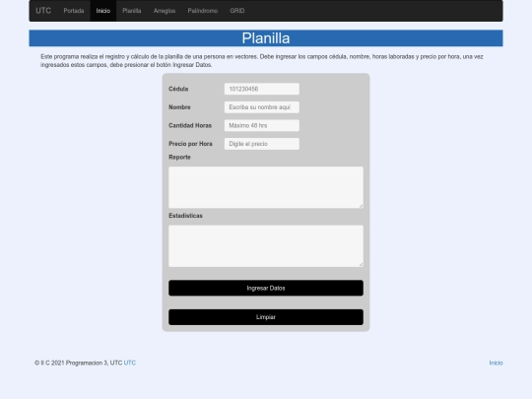Click the Nombre field label
This screenshot has width=532, height=399.
tap(179, 107)
